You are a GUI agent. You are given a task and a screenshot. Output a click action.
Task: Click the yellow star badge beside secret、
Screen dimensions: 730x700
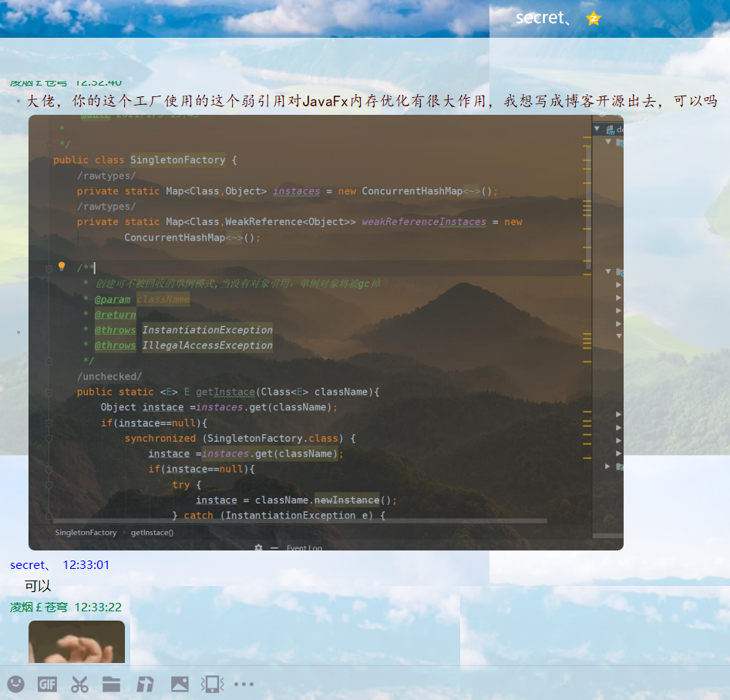tap(593, 18)
